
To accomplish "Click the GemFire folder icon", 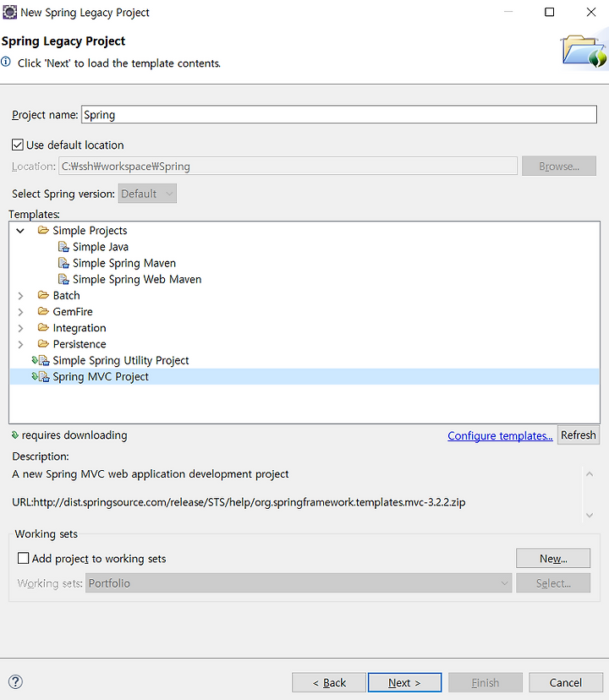I will point(43,311).
